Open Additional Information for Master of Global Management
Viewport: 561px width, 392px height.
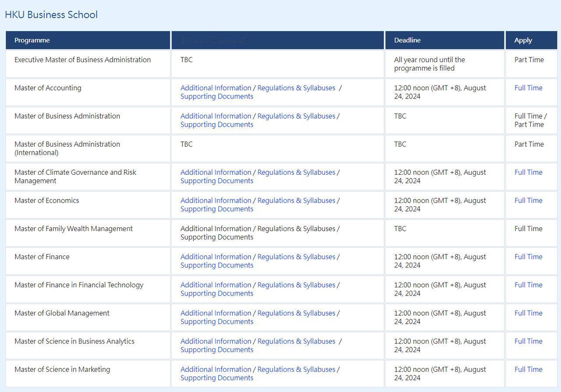[216, 313]
